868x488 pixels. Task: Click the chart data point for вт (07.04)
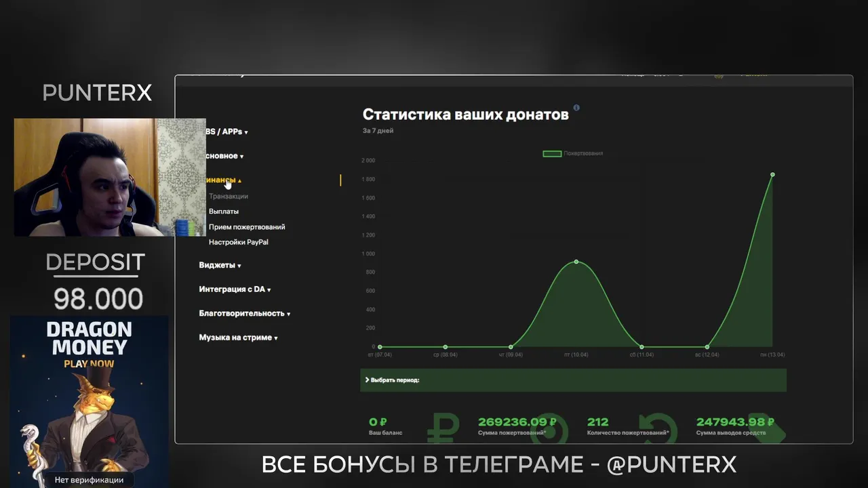point(380,347)
